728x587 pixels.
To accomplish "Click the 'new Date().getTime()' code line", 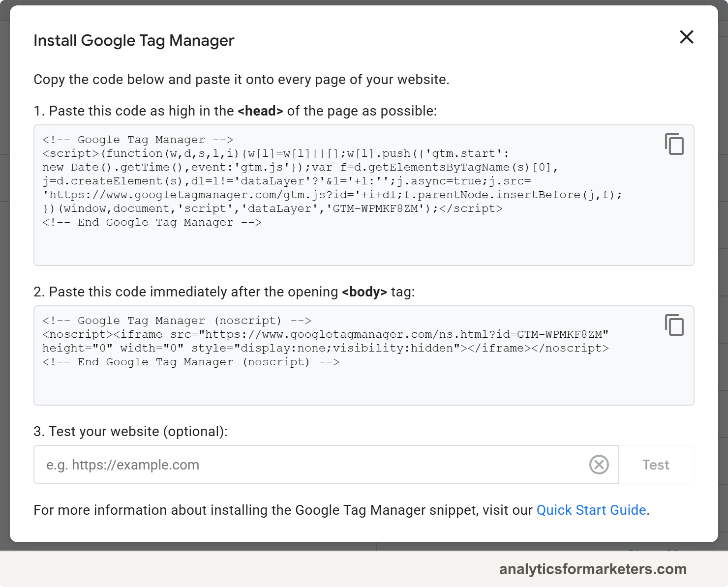I will click(300, 167).
